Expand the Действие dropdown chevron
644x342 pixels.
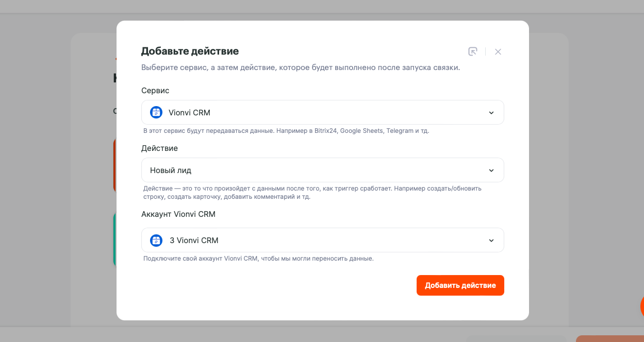[x=491, y=170]
